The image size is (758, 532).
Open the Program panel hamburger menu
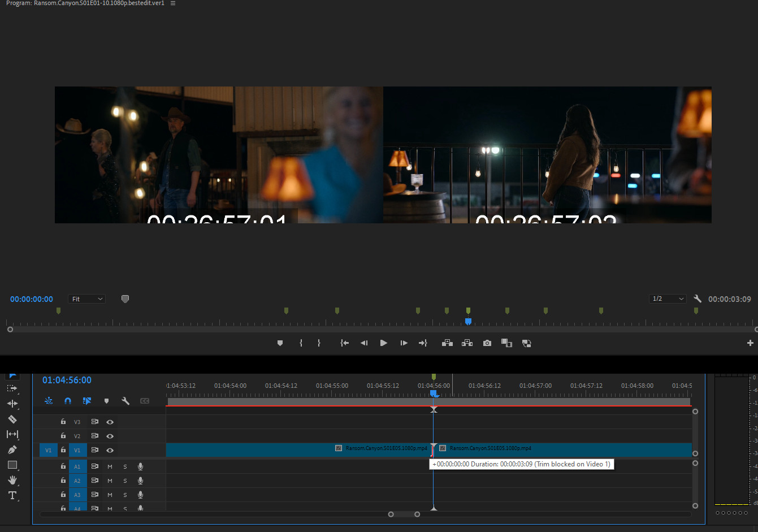click(x=173, y=3)
